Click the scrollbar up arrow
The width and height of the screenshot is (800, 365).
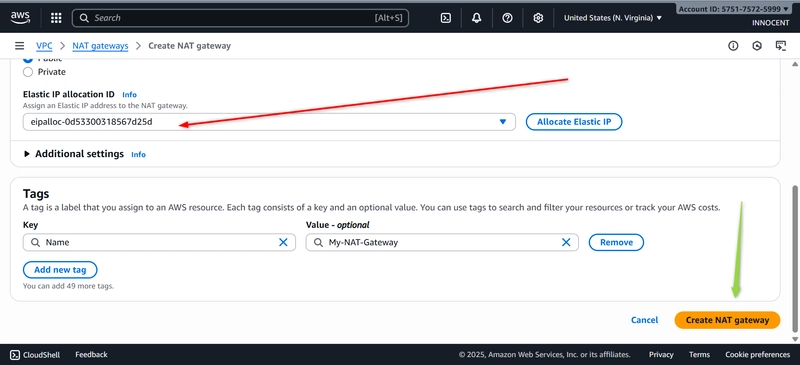[794, 64]
